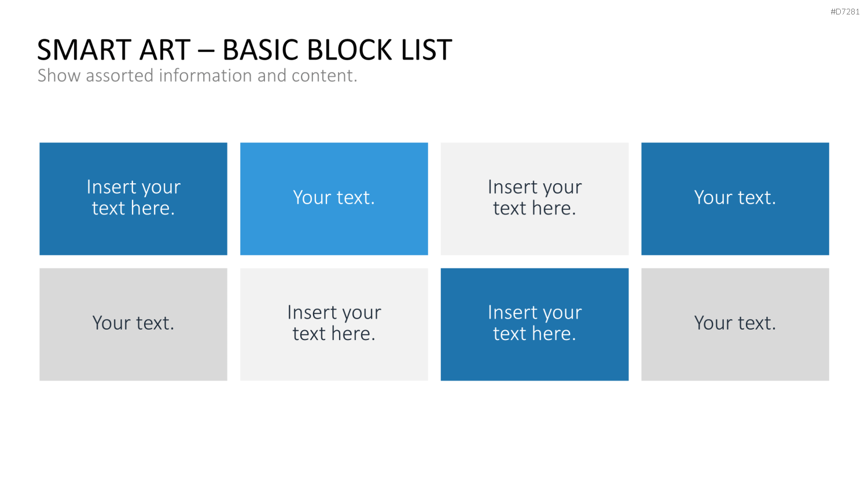The height and width of the screenshot is (488, 868).
Task: Click the dash in the slide title
Action: [x=207, y=51]
